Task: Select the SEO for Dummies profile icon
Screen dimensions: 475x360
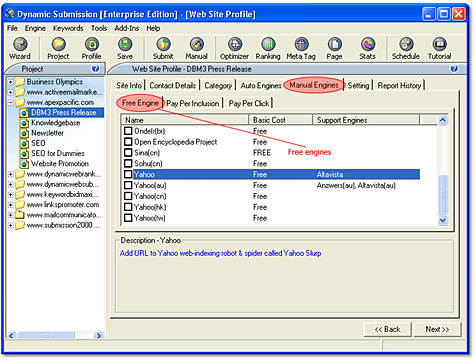Action: 24,154
